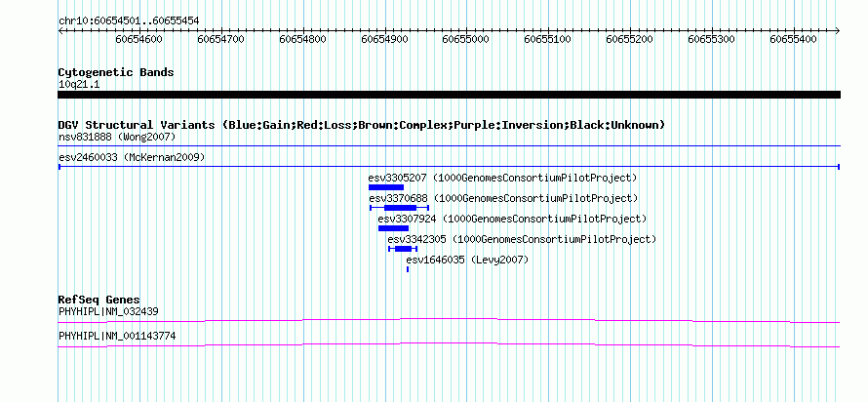This screenshot has height=402, width=868.
Task: Open gene PHYHIPL|NM_032439 label
Action: click(108, 311)
